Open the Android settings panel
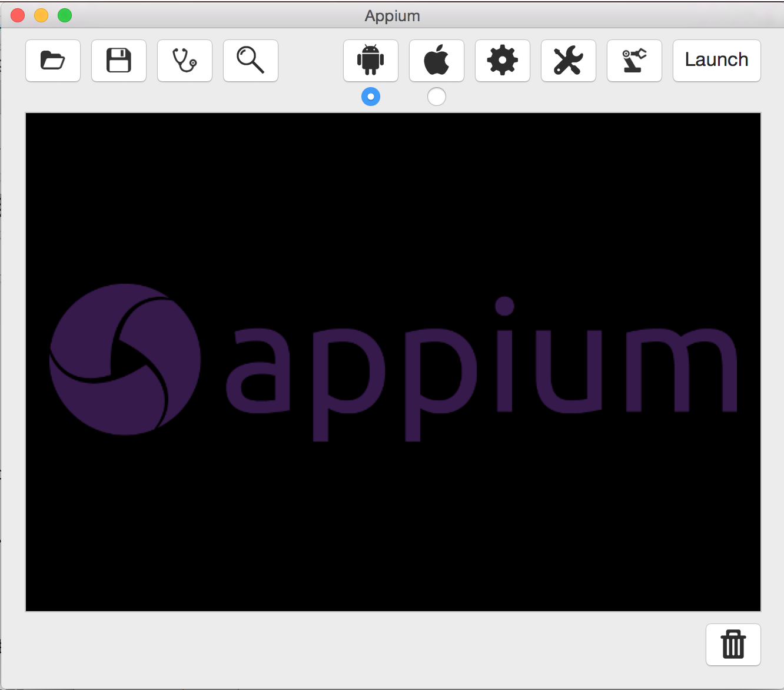784x690 pixels. (370, 60)
